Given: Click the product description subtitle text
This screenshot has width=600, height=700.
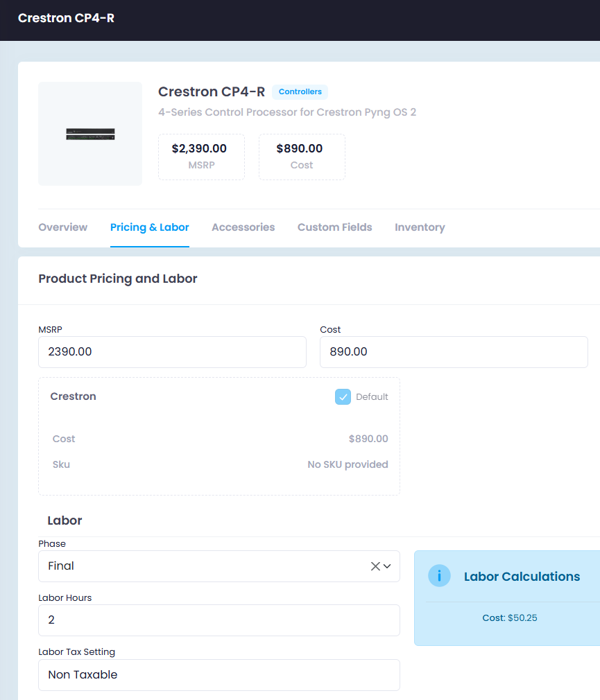Looking at the screenshot, I should 287,112.
